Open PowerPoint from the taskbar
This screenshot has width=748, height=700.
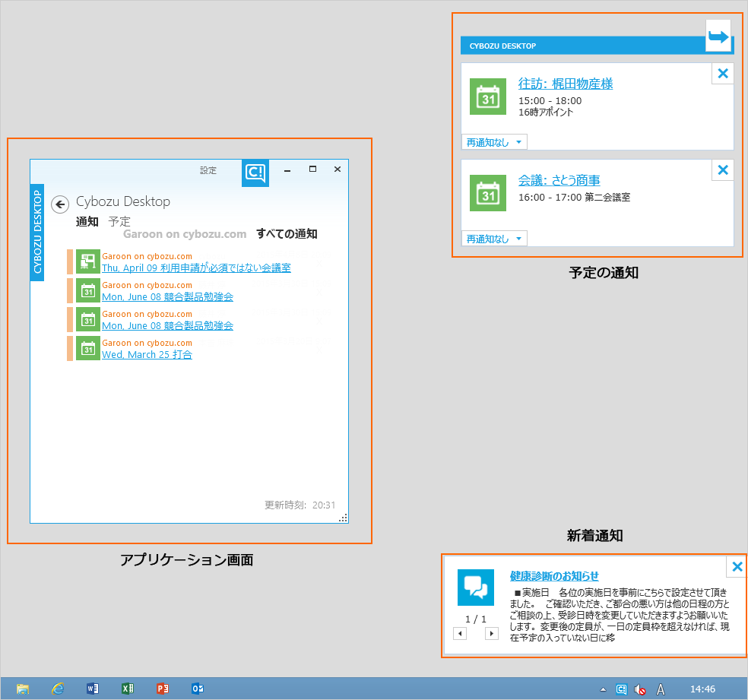(x=162, y=689)
